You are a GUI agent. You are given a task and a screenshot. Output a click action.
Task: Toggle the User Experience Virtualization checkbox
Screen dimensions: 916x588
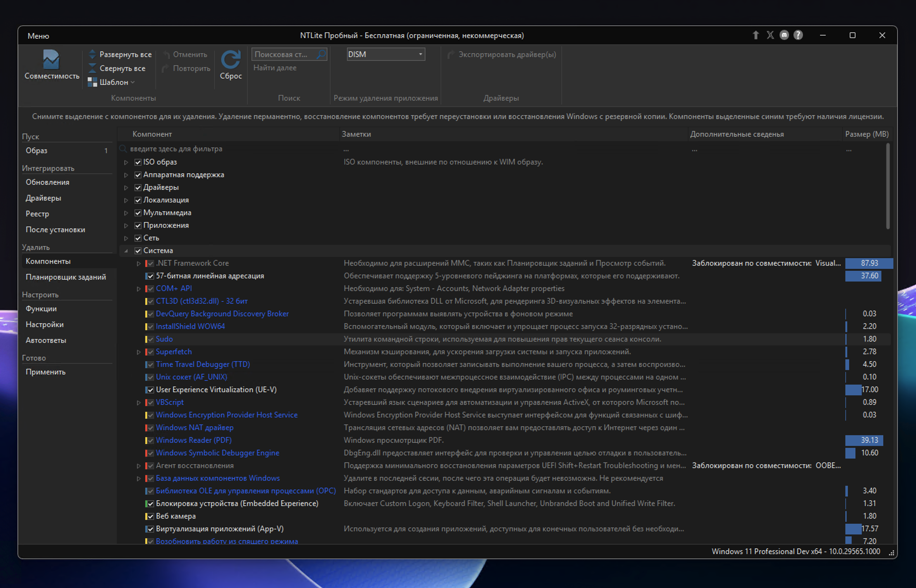(151, 390)
